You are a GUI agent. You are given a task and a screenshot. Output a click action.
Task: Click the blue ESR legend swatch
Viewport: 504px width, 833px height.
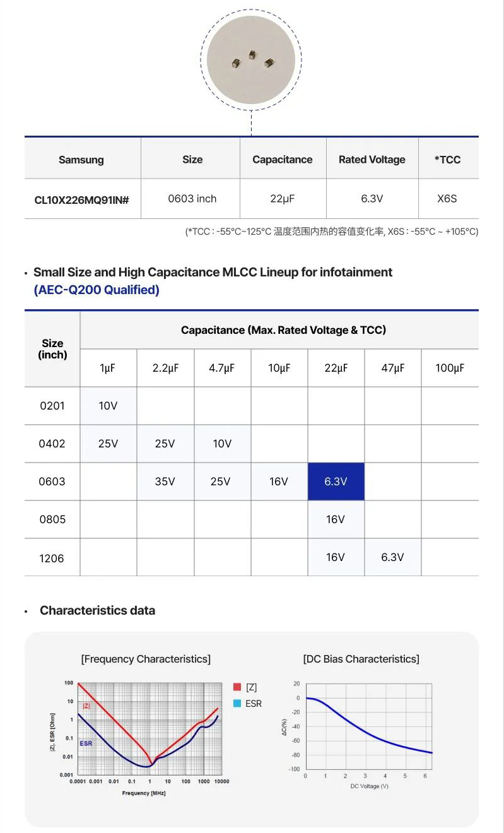point(237,703)
